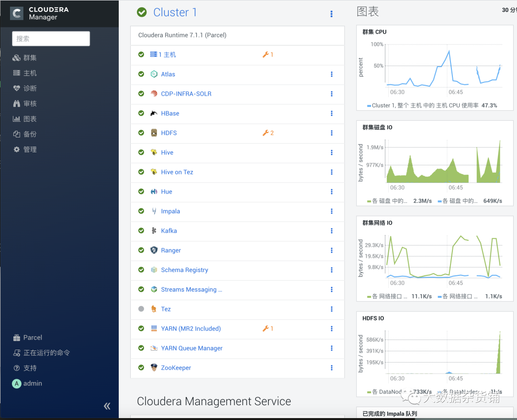Viewport: 517px width, 420px height.
Task: Click the CDP-INFRA-SOLR service icon
Action: (154, 94)
